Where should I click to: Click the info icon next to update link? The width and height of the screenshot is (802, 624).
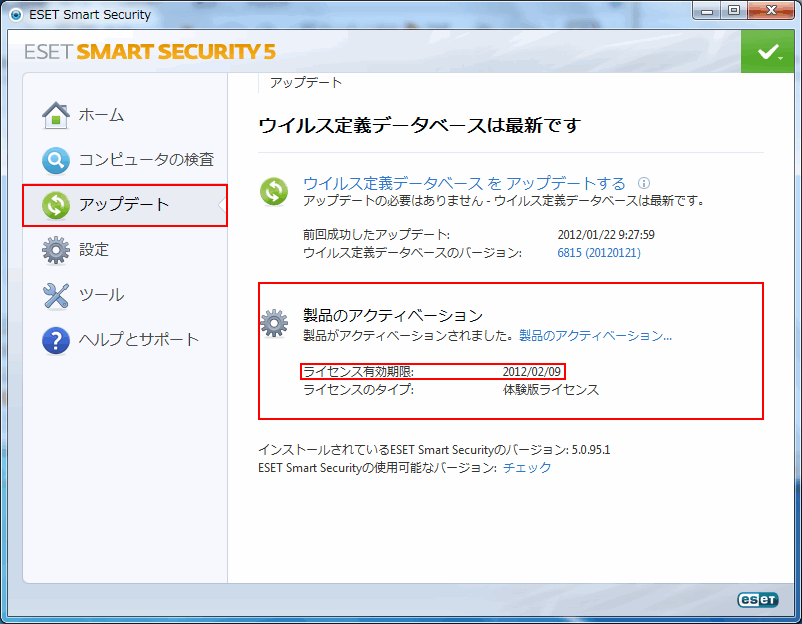tap(644, 183)
